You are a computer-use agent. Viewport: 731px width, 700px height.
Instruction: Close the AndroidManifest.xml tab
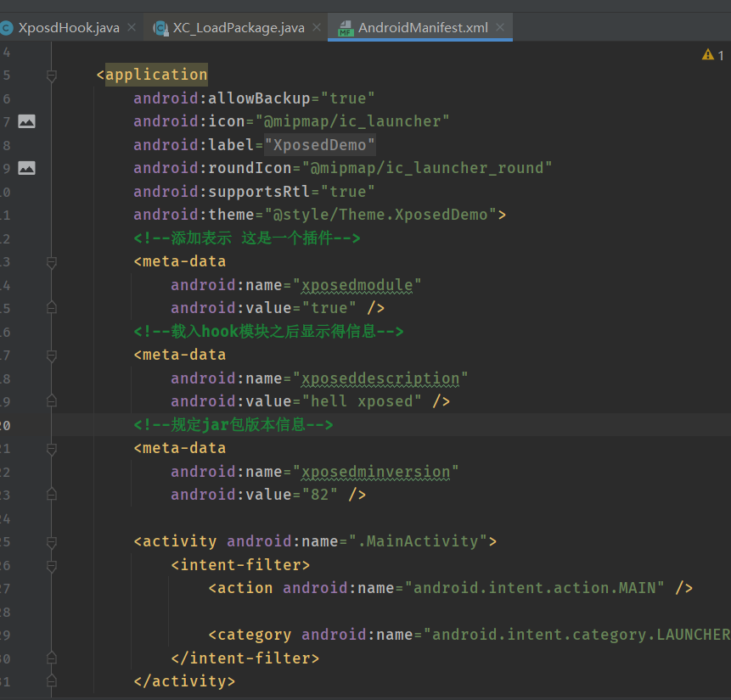pyautogui.click(x=500, y=28)
